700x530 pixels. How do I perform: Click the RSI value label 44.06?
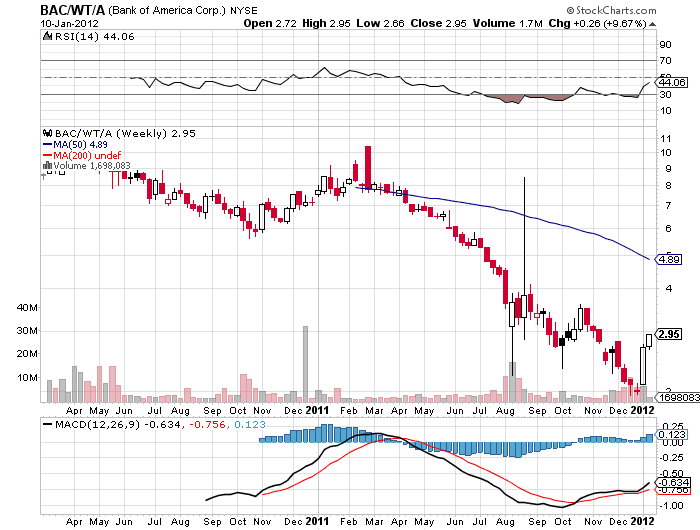(671, 82)
